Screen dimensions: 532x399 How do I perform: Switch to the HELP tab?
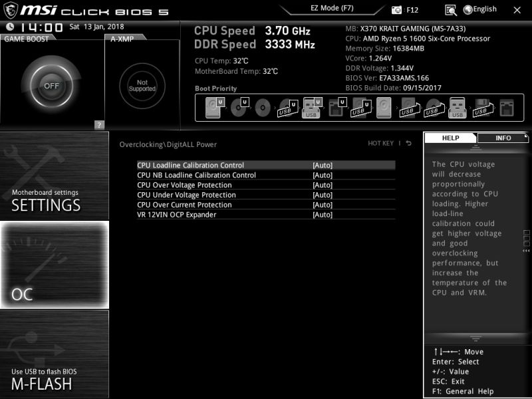451,138
